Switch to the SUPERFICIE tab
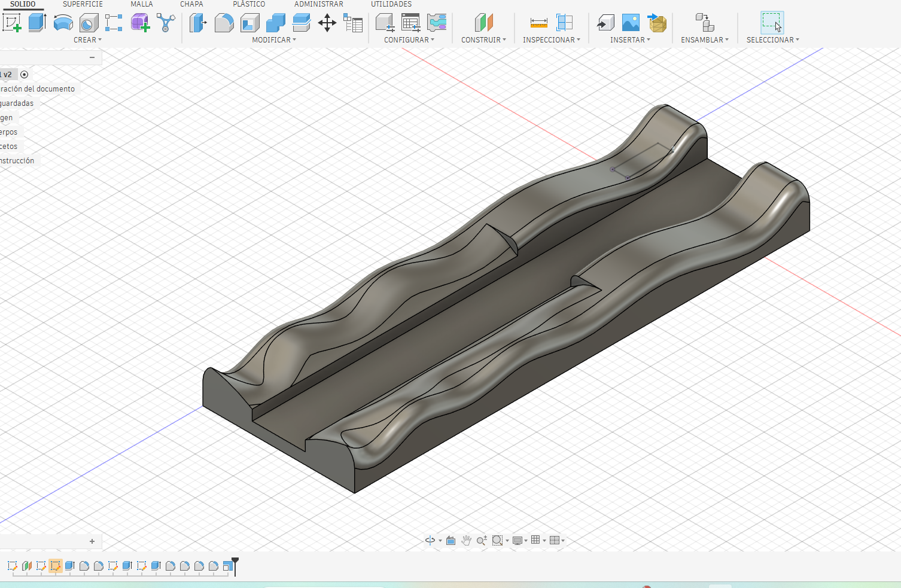901x588 pixels. pos(83,4)
